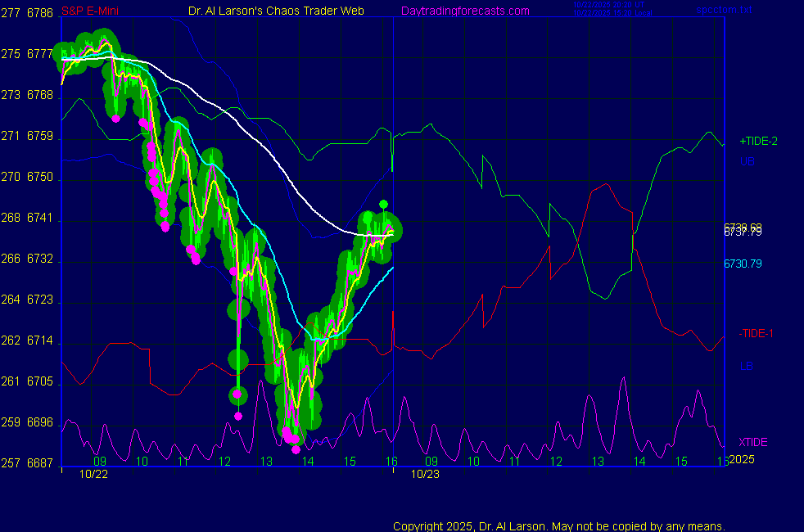Click the spcctom.txt file name
This screenshot has width=804, height=532.
point(723,11)
